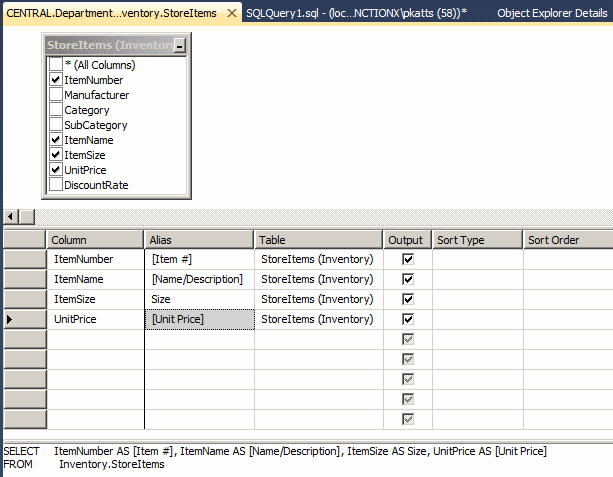Click ItemNumber cell in Column field
Screen dimensions: 613x477
95,259
